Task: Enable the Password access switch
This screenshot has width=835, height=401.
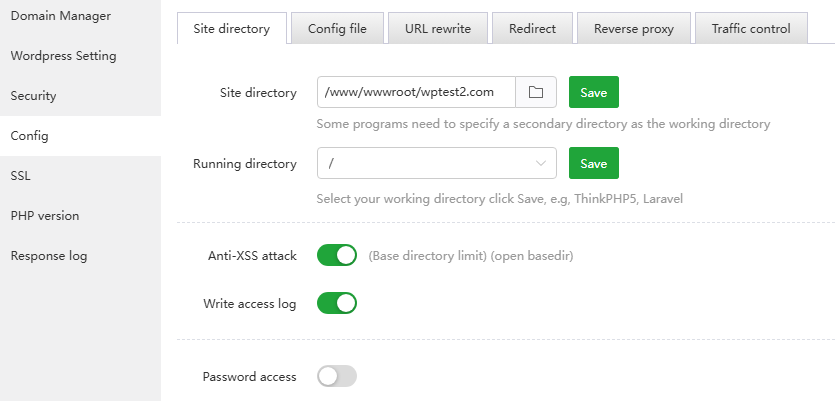Action: point(337,377)
